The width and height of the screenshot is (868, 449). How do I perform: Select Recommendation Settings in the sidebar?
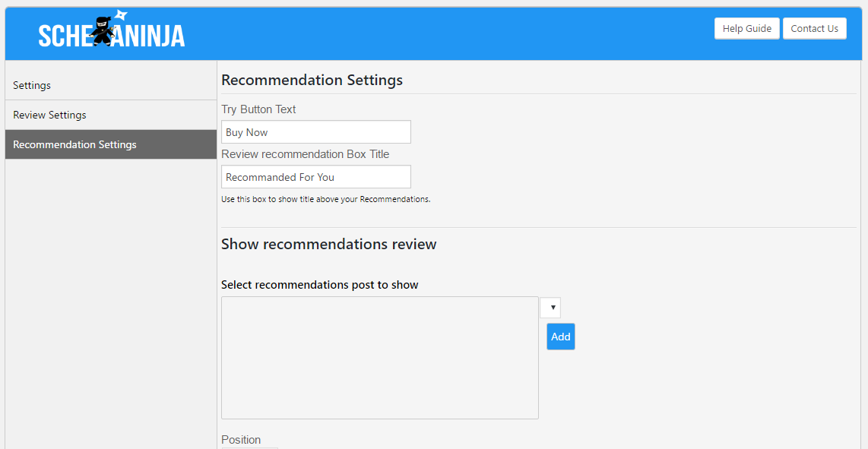coord(74,144)
